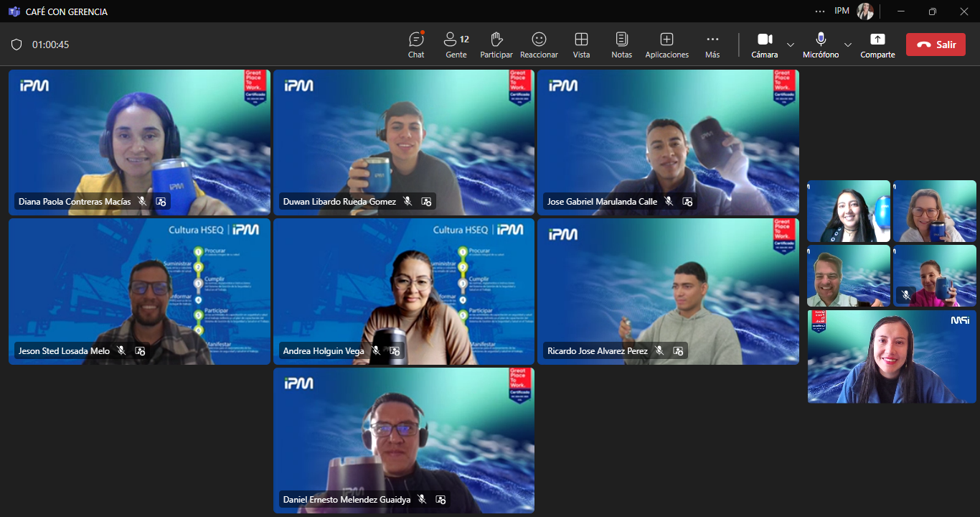This screenshot has width=980, height=517.
Task: Share screen with Comparte button
Action: tap(877, 45)
